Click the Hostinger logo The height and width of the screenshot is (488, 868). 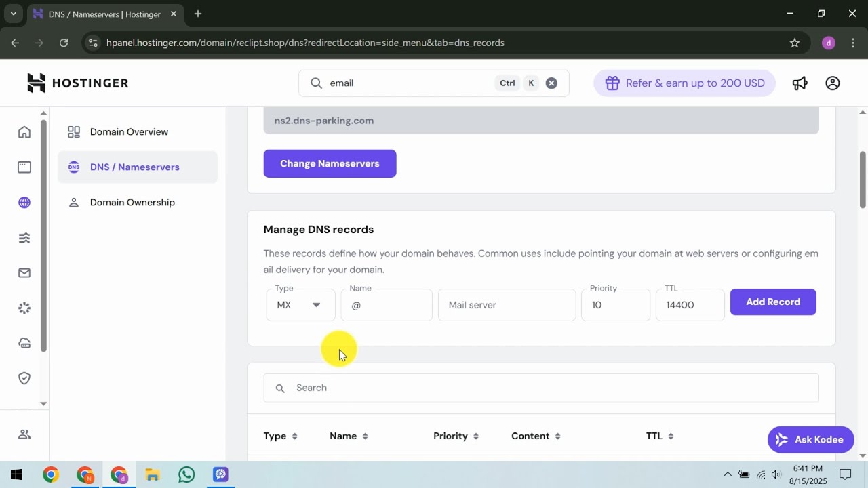77,83
